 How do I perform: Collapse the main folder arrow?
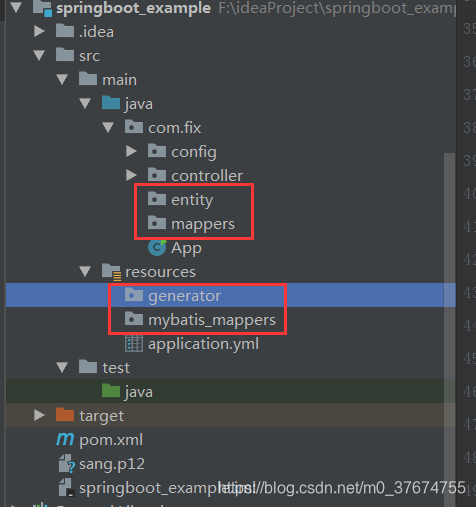(x=62, y=79)
